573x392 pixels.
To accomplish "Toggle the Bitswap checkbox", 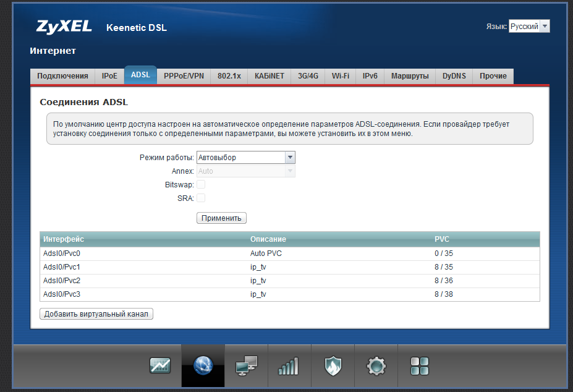I will coord(201,185).
